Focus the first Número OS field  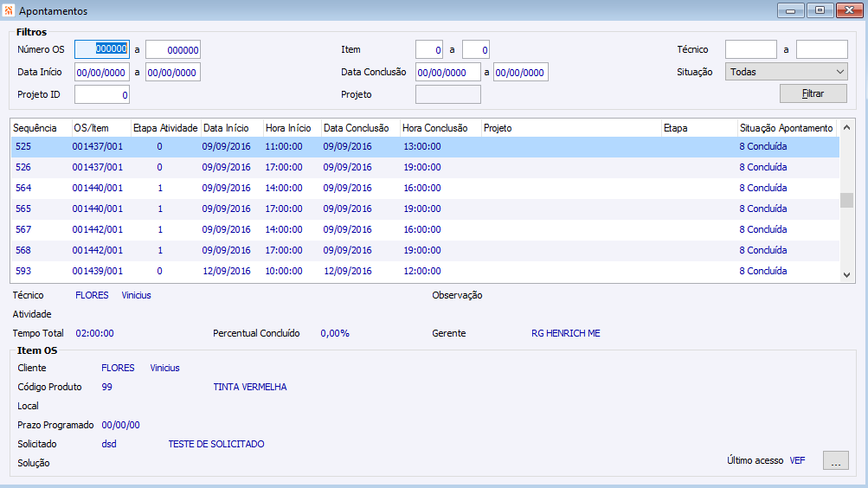coord(102,49)
